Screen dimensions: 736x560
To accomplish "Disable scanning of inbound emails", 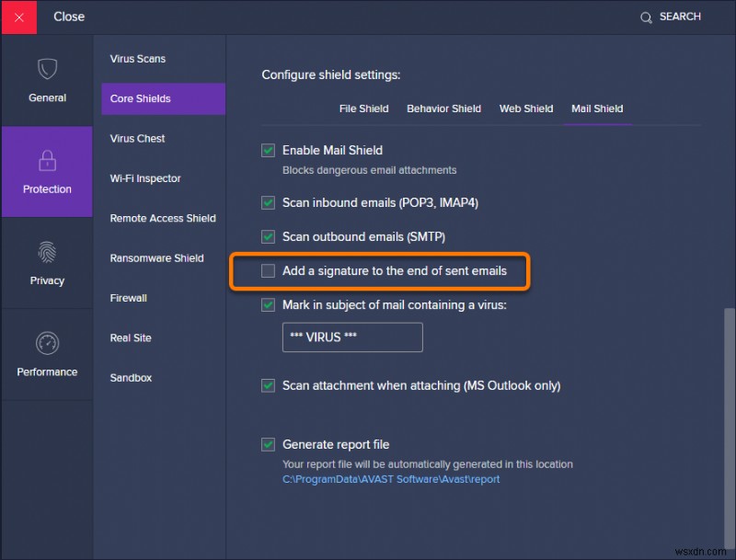I will pyautogui.click(x=268, y=202).
